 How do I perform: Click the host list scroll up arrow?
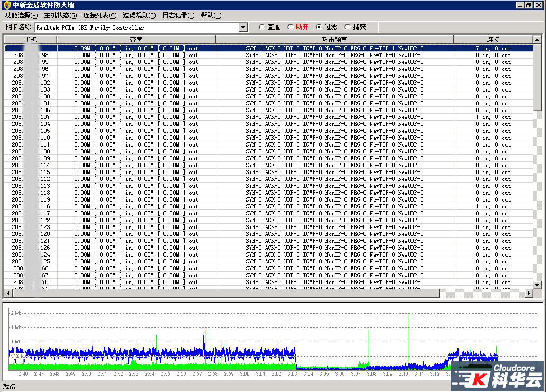(538, 40)
